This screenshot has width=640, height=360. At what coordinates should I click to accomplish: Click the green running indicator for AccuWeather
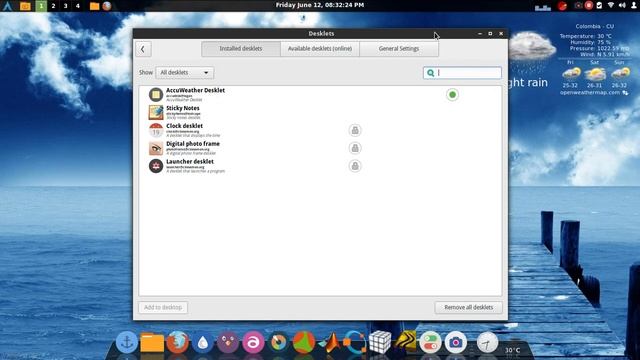click(x=452, y=95)
